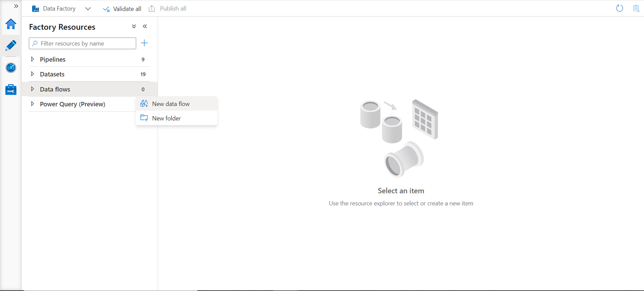Image resolution: width=644 pixels, height=291 pixels.
Task: Choose New folder from context menu
Action: 176,118
